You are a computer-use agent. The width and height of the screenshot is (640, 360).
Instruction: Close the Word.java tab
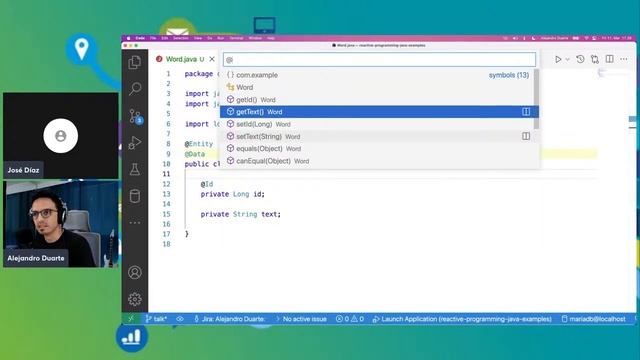pos(212,59)
